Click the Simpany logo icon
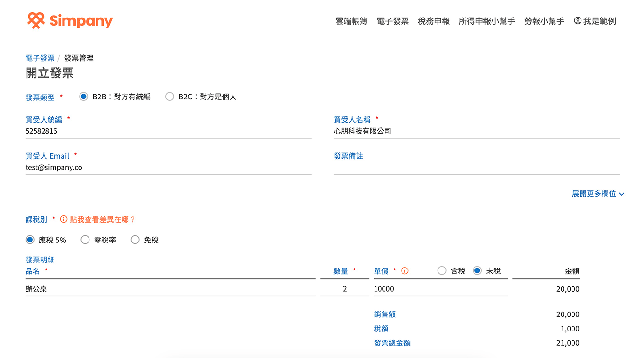The width and height of the screenshot is (644, 358). (x=36, y=20)
